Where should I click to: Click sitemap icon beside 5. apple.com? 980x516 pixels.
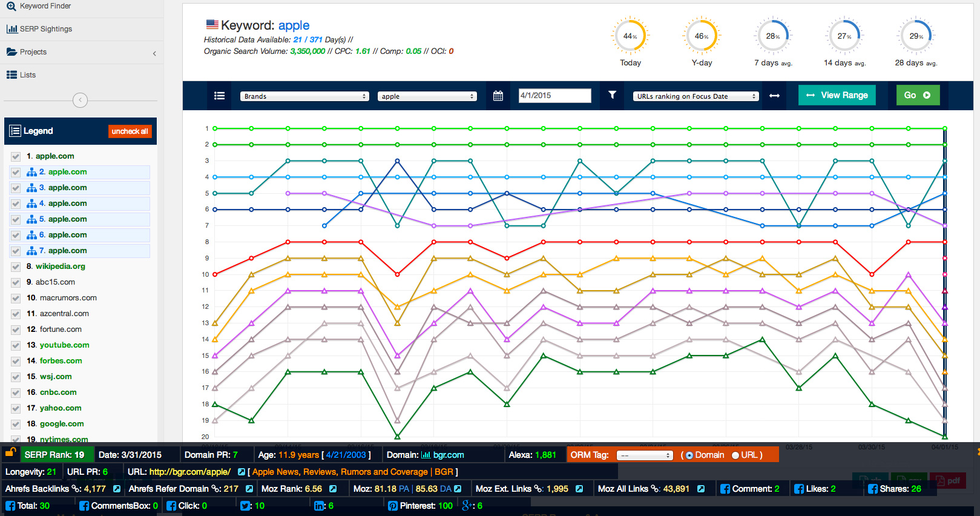pyautogui.click(x=31, y=219)
